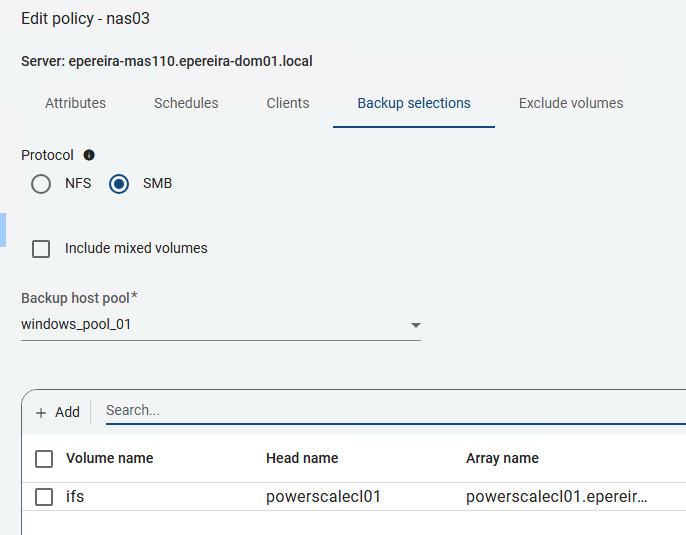Viewport: 686px width, 535px height.
Task: Switch to the Attributes tab
Action: (75, 103)
